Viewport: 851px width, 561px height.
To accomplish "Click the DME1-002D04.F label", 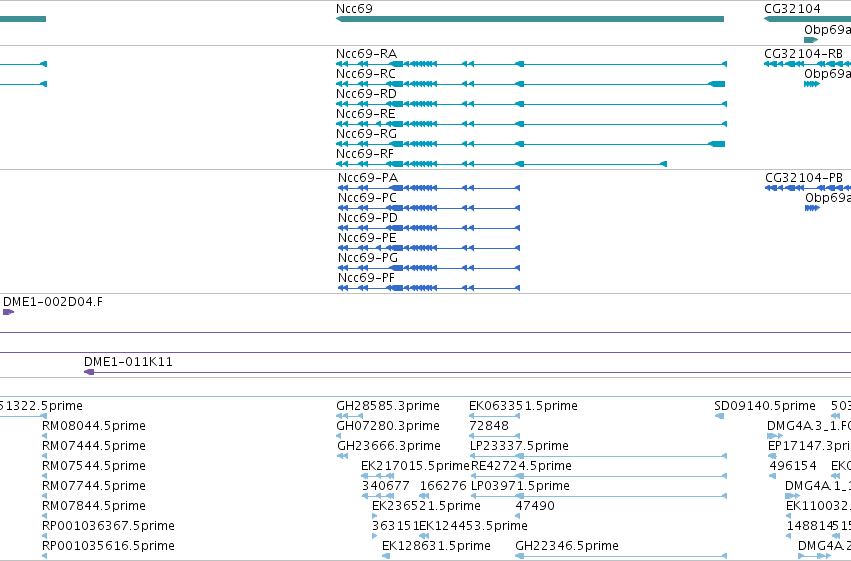I will 53,302.
